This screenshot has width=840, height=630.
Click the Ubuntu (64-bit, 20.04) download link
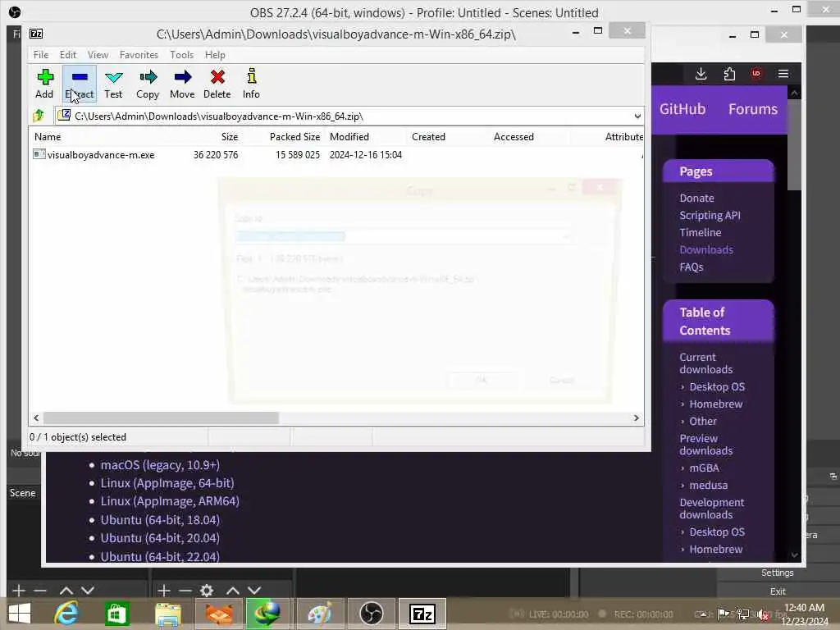click(160, 538)
